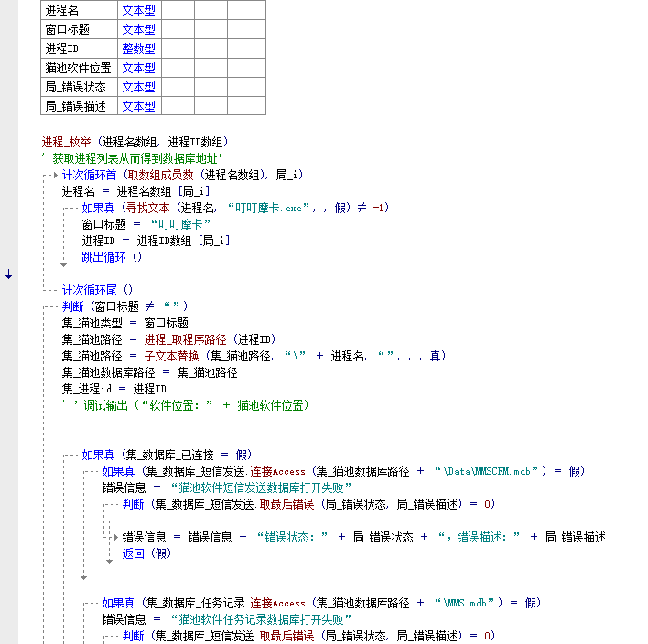Click the 进程_枚举 function call
The image size is (648, 644).
tap(68, 142)
